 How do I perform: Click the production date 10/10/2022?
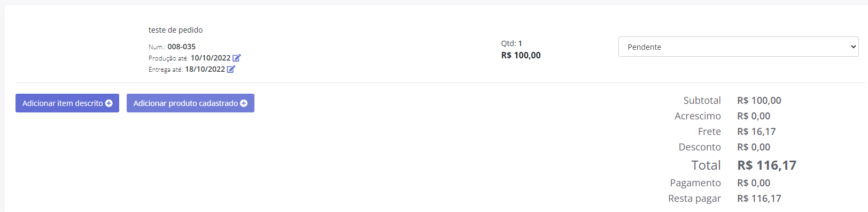pyautogui.click(x=211, y=58)
